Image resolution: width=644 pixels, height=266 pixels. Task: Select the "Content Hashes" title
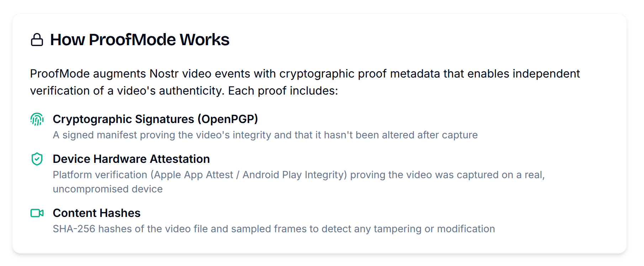tap(96, 213)
